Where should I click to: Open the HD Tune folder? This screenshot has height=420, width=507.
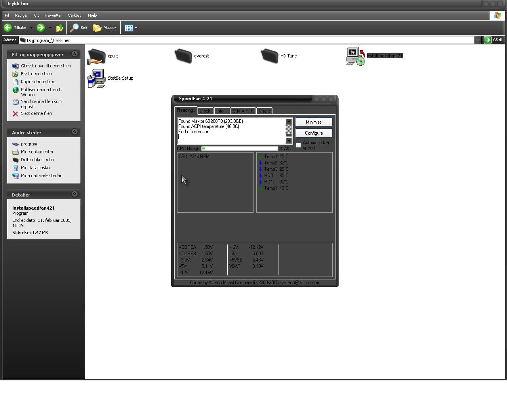[x=269, y=56]
